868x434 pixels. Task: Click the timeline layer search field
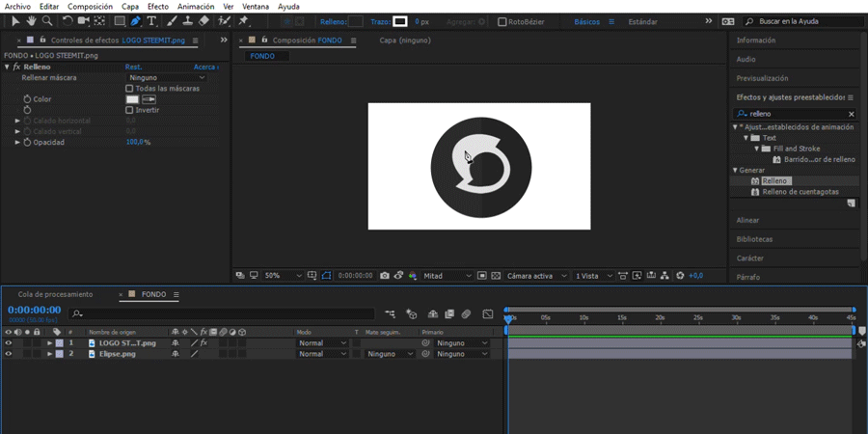click(222, 313)
